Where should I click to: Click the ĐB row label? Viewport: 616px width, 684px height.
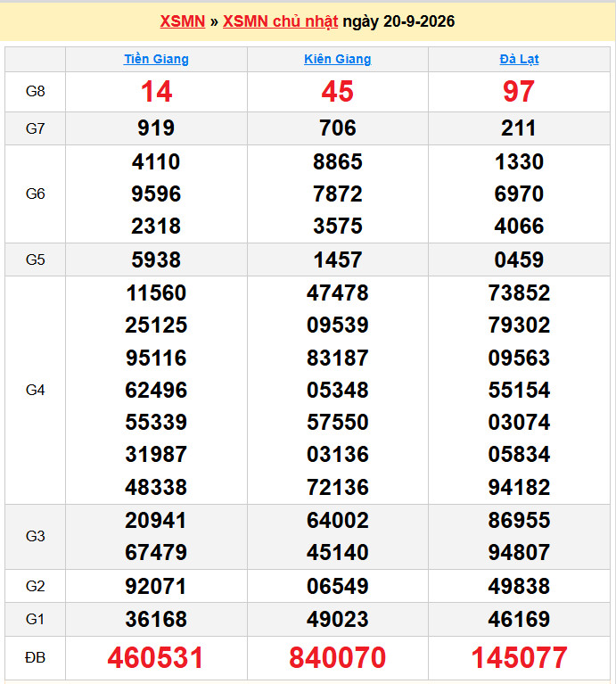(x=36, y=657)
